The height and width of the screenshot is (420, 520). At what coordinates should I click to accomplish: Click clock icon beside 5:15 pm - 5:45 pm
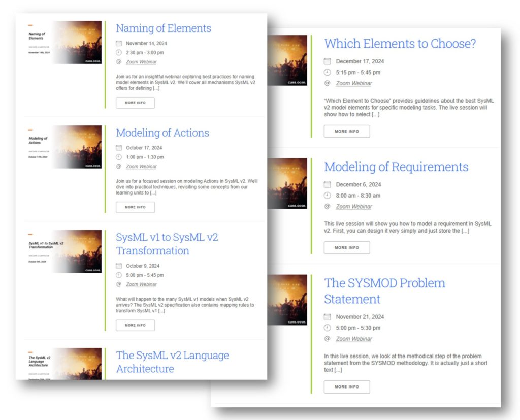click(x=328, y=72)
